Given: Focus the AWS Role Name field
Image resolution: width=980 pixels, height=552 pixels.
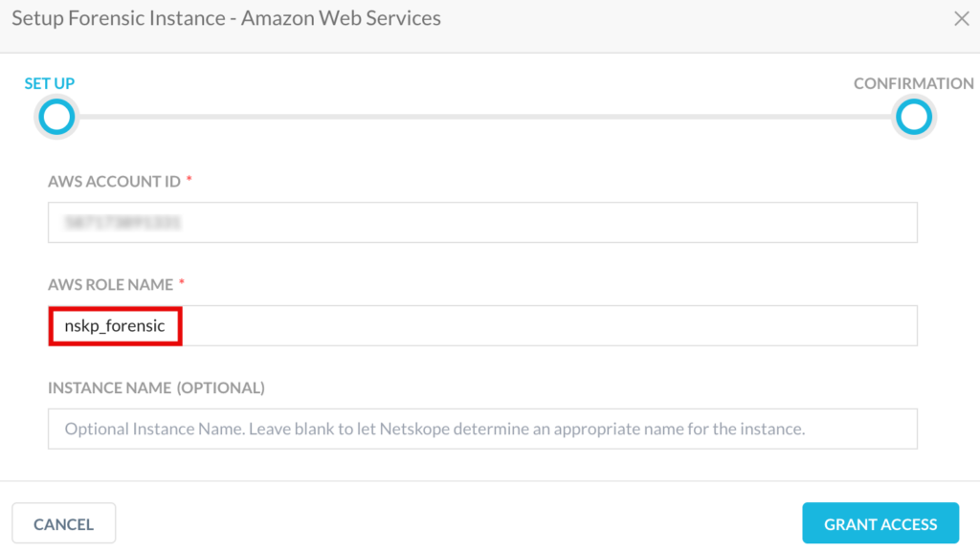Looking at the screenshot, I should pyautogui.click(x=482, y=325).
